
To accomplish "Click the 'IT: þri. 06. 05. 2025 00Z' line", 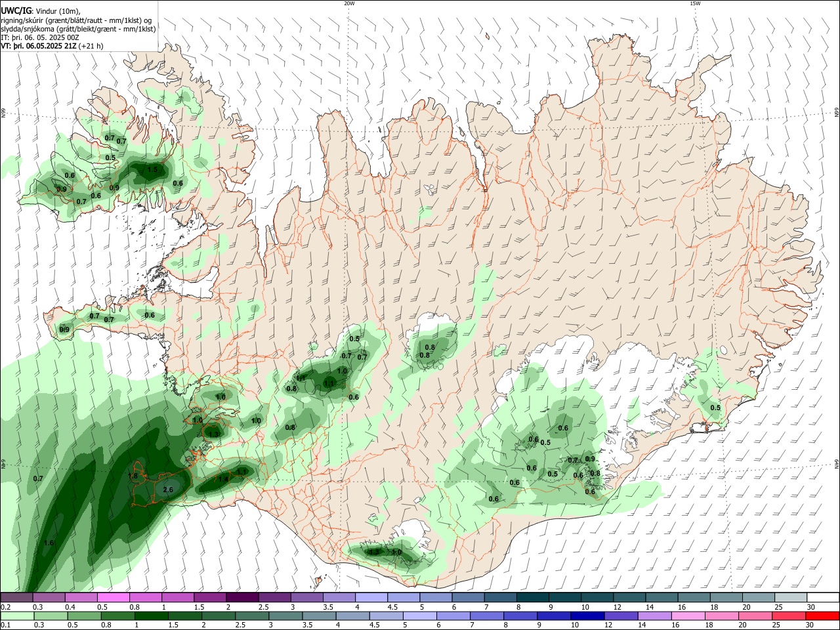I will click(40, 37).
